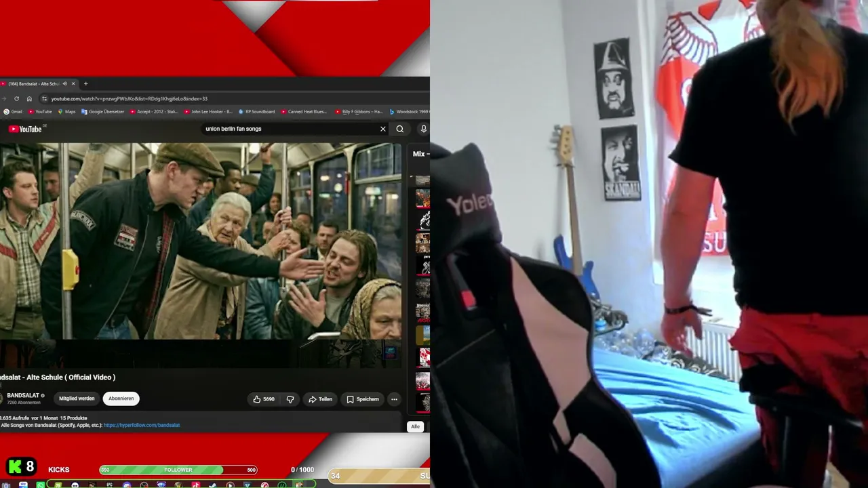This screenshot has width=868, height=488.
Task: Open the Gmail bookmark
Action: click(x=13, y=112)
